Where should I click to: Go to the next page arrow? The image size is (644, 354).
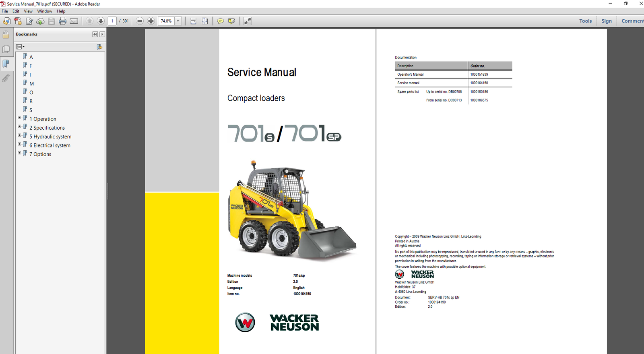click(x=101, y=21)
